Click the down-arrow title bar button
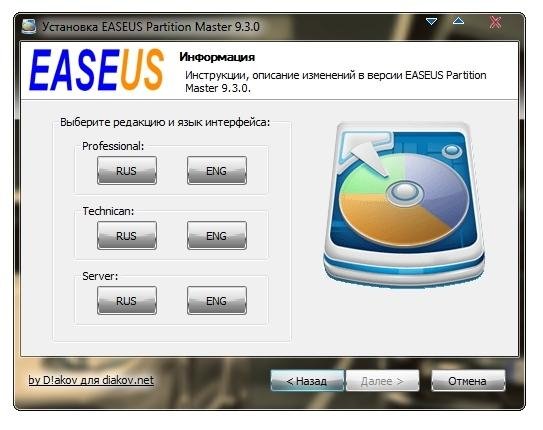This screenshot has width=543, height=430. click(431, 22)
